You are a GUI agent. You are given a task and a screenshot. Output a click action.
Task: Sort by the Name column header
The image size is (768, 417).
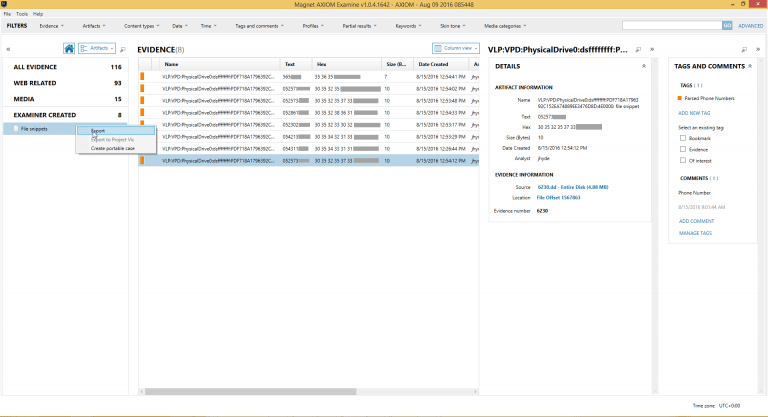(x=220, y=64)
